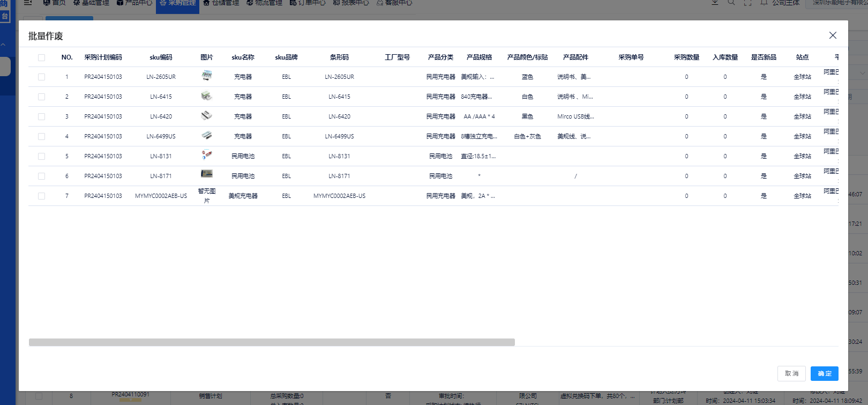Check background row 8 checkbox PR2404110091
This screenshot has height=405, width=868.
(x=39, y=396)
